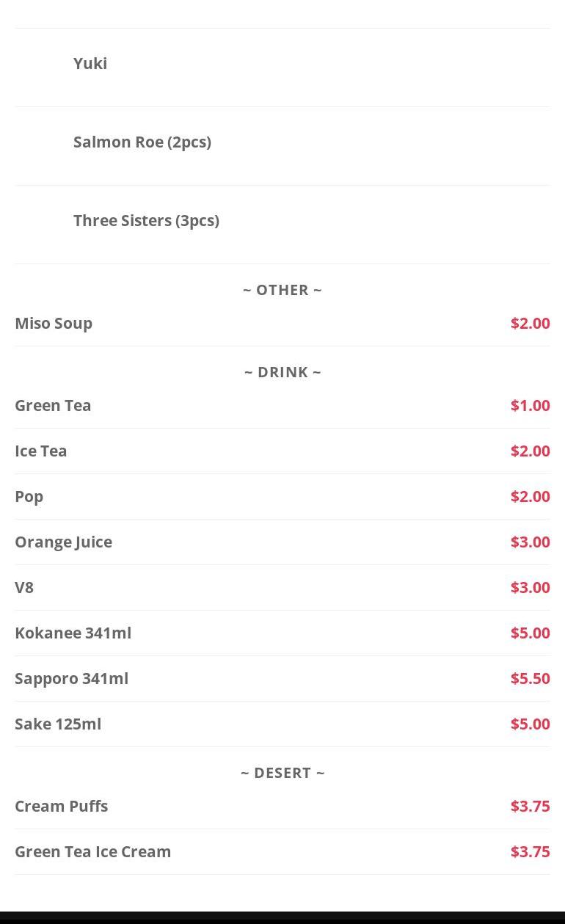Image resolution: width=565 pixels, height=924 pixels.
Task: Choose Kokanee 341ml beer
Action: tap(73, 633)
